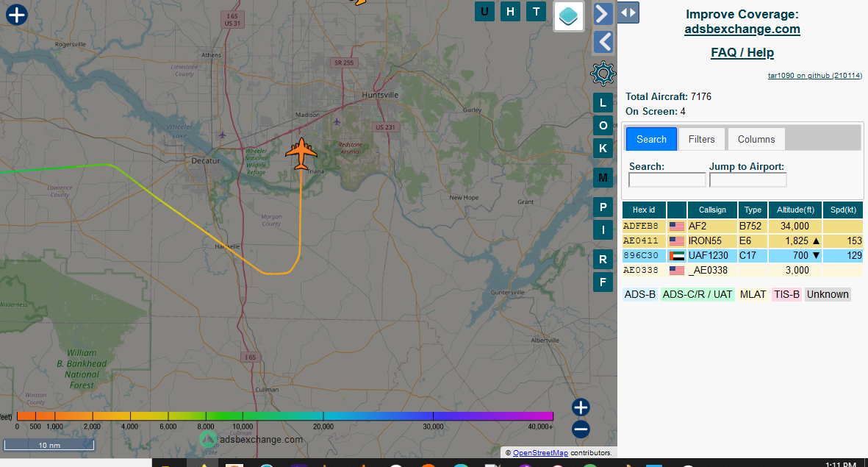
Task: Open tar1090 on github link
Action: 815,75
